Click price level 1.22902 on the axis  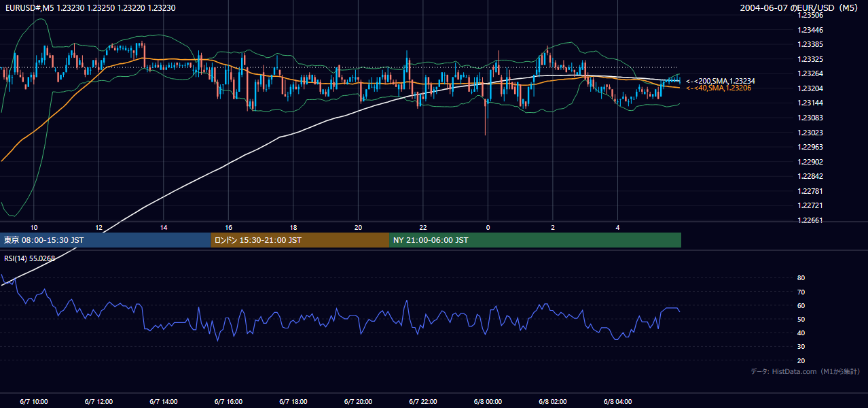(x=810, y=162)
